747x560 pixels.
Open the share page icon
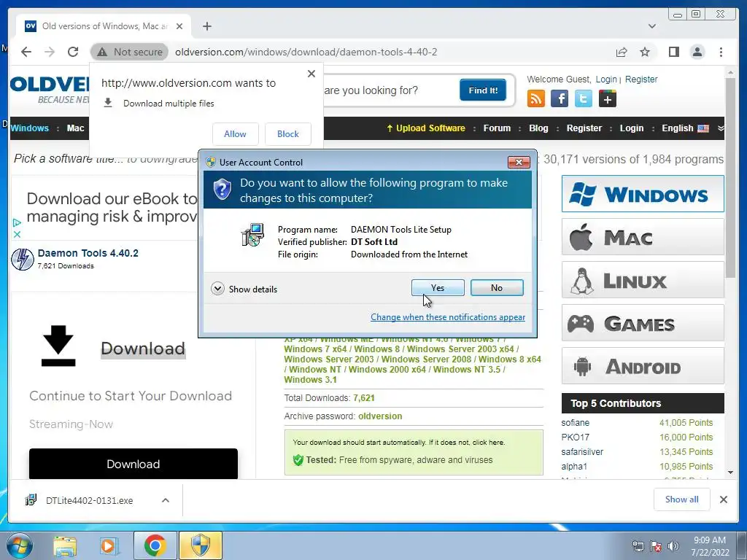tap(622, 52)
